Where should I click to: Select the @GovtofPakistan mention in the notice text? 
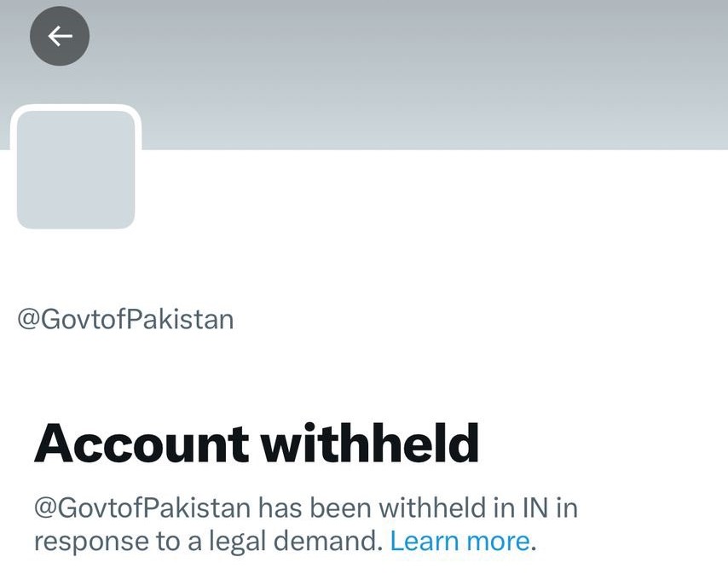(142, 507)
